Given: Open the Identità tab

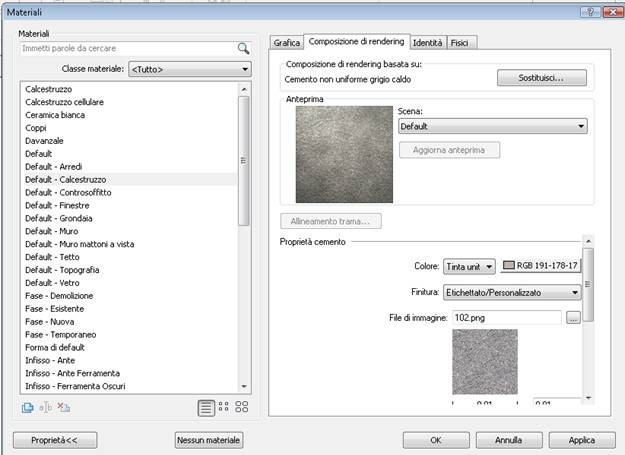Looking at the screenshot, I should pyautogui.click(x=428, y=43).
